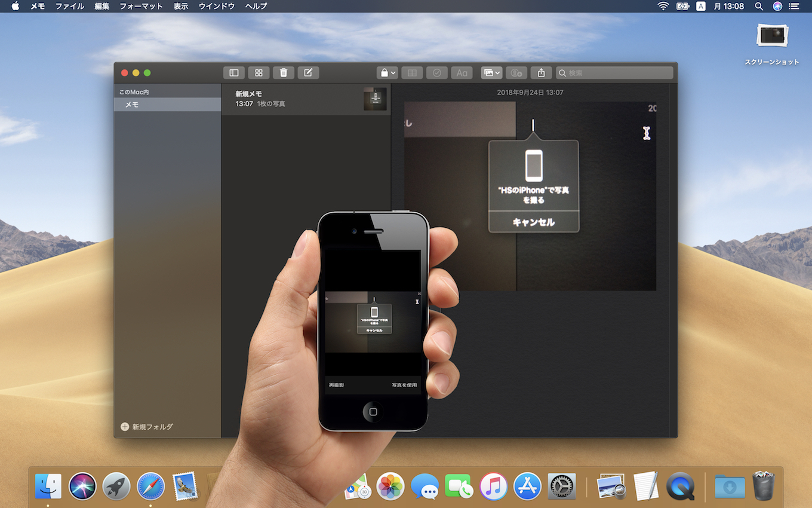The height and width of the screenshot is (508, 812).
Task: Select the メモ folder in sidebar
Action: (x=167, y=105)
